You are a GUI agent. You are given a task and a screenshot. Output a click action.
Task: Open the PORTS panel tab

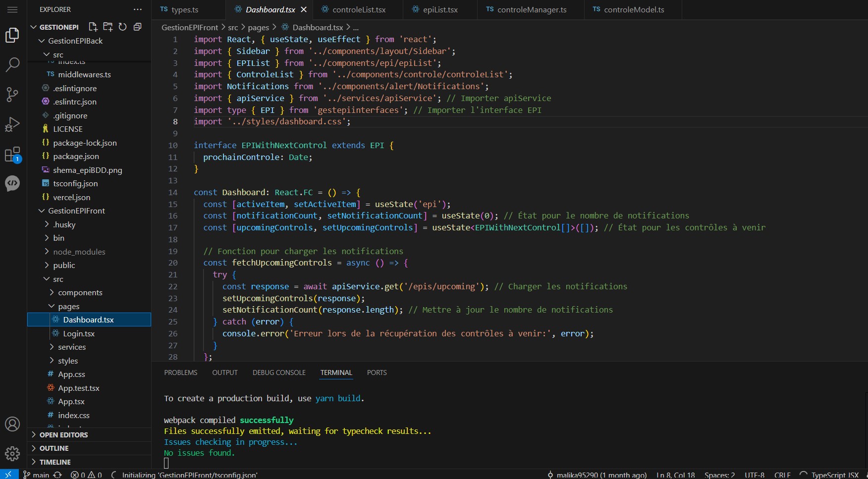pos(377,373)
